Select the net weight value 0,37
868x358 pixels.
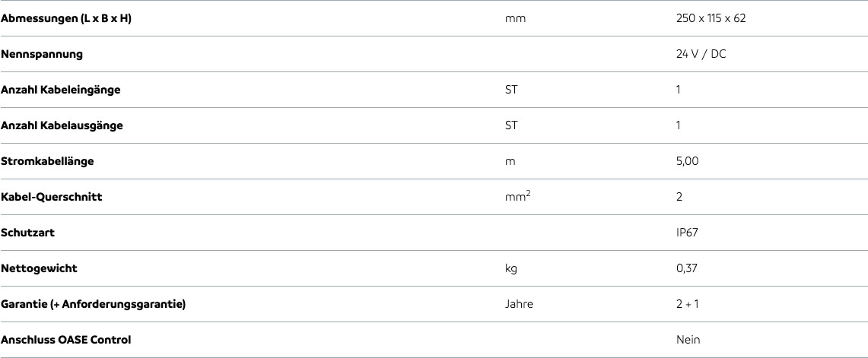(x=686, y=268)
